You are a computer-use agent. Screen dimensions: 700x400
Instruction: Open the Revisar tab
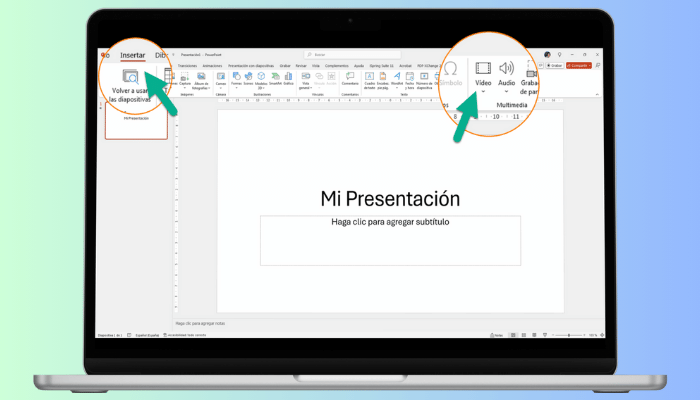[x=301, y=66]
